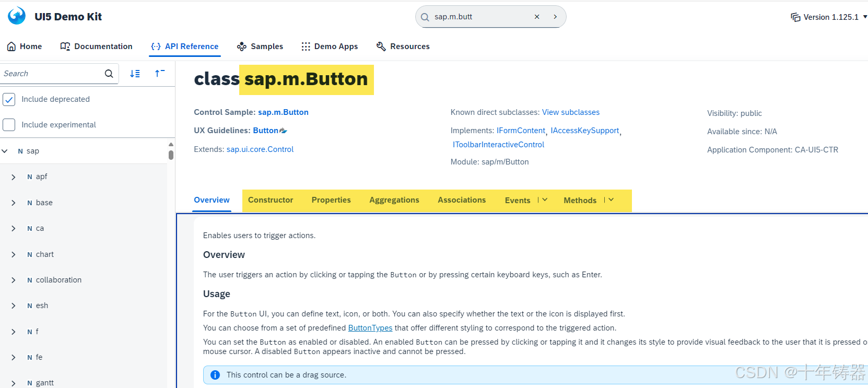Click the external link icon after UX Guidelines Button
This screenshot has height=388, width=868.
[284, 131]
